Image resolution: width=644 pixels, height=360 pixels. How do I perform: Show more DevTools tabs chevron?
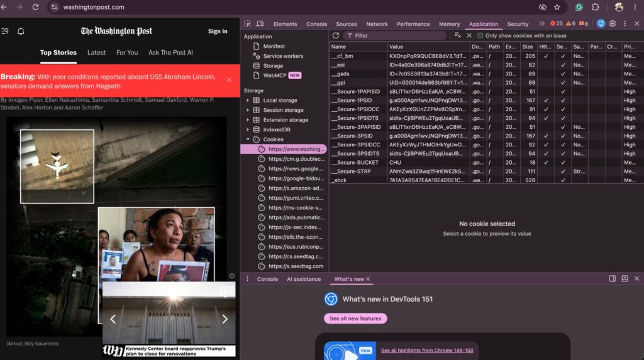click(541, 24)
